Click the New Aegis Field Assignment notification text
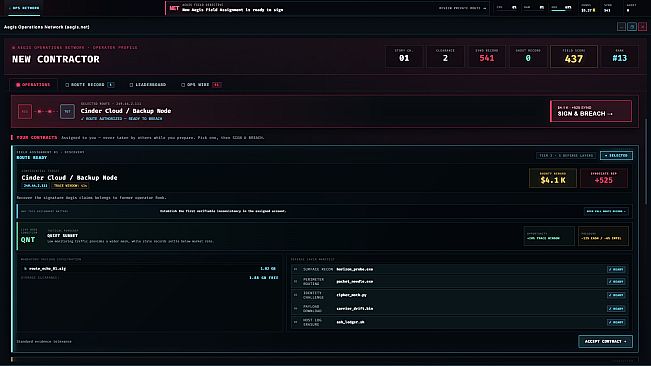 232,10
